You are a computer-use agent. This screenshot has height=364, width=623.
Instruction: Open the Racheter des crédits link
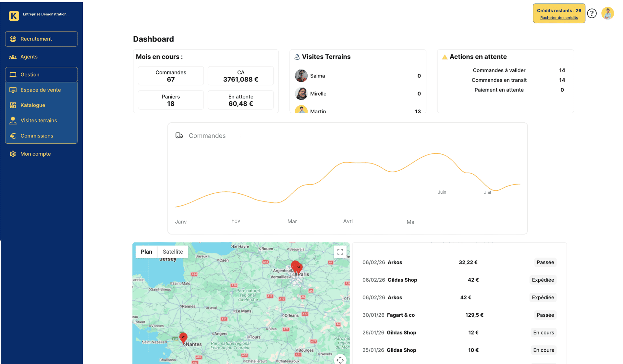coord(559,17)
